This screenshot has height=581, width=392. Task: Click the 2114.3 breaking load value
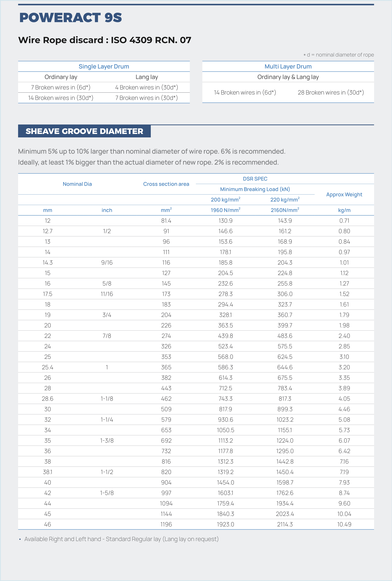285,524
